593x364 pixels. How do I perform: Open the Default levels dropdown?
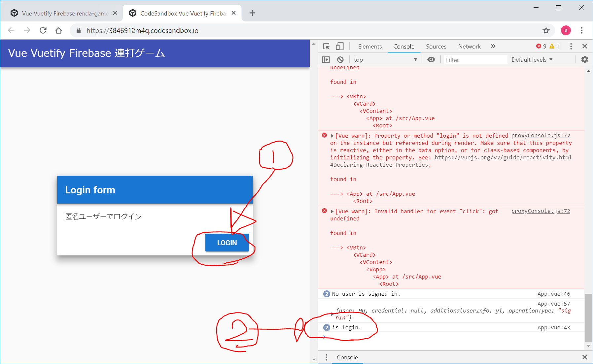[532, 60]
